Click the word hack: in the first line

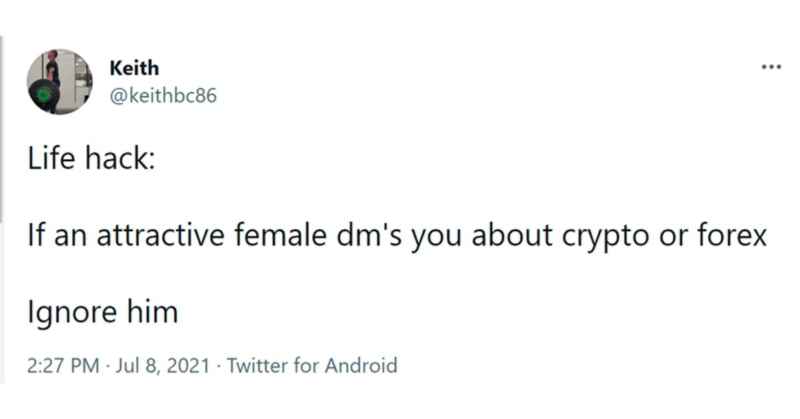pos(120,158)
